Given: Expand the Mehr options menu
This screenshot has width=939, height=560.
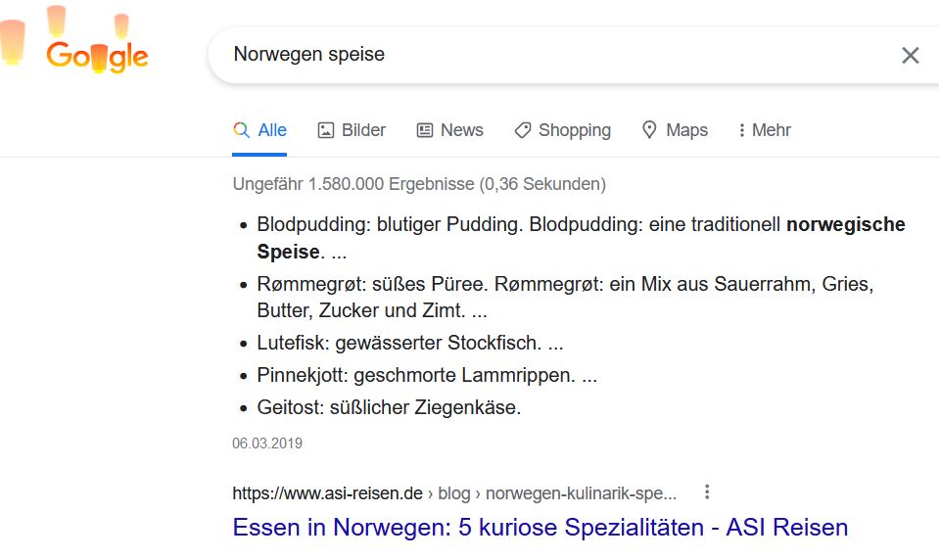Looking at the screenshot, I should coord(764,130).
